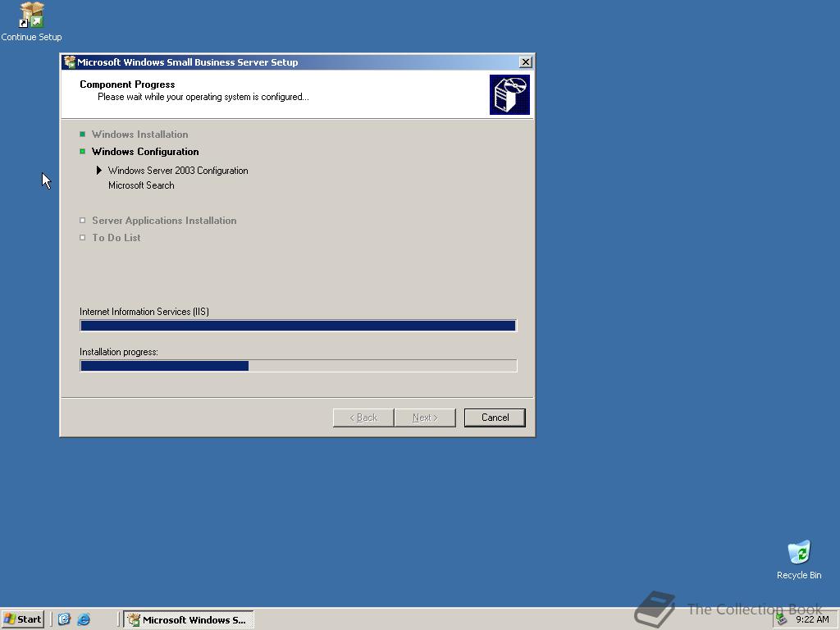Viewport: 840px width, 630px height.
Task: Click the Windows Installation step marker
Action: click(x=83, y=134)
